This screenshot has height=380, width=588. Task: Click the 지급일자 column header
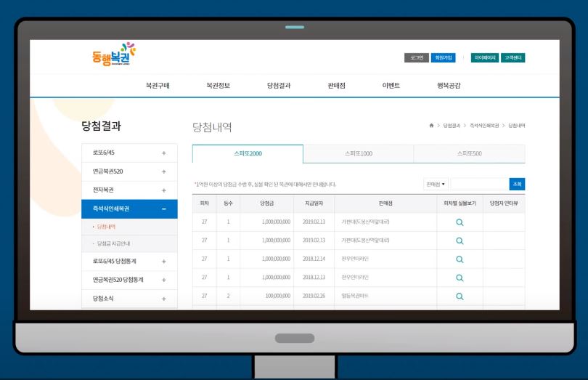click(314, 203)
